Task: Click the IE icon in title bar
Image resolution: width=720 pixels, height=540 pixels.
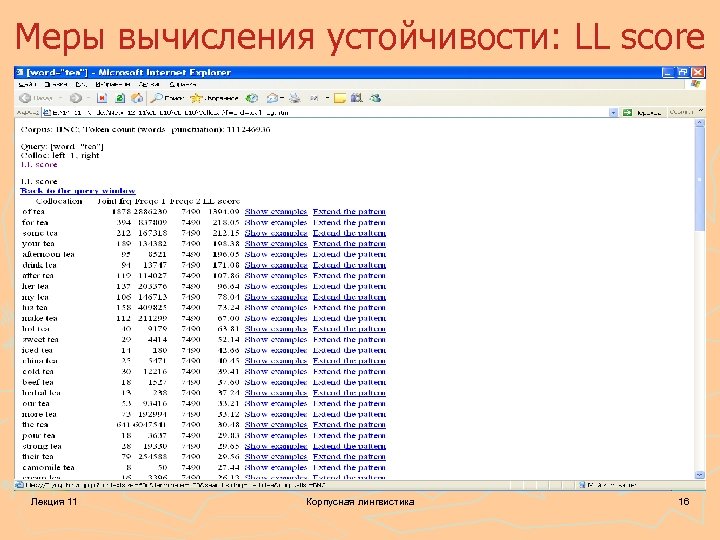Action: [x=20, y=73]
